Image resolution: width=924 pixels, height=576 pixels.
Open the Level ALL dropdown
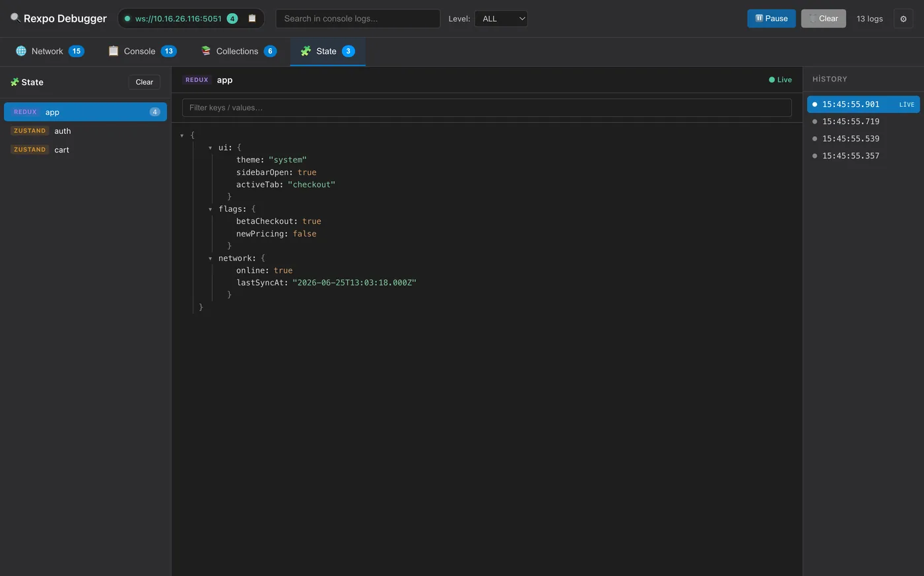[501, 18]
